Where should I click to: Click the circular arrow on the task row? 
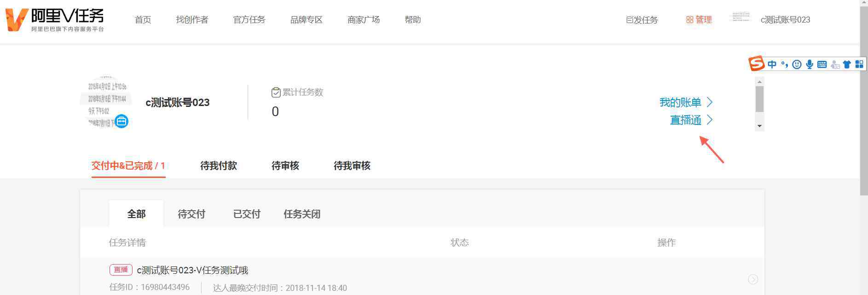[x=753, y=279]
